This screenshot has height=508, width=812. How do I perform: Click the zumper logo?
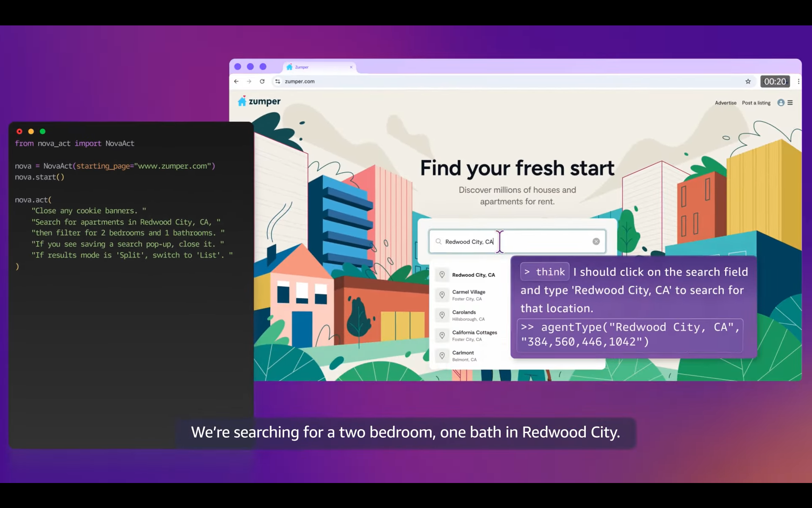[x=259, y=101]
